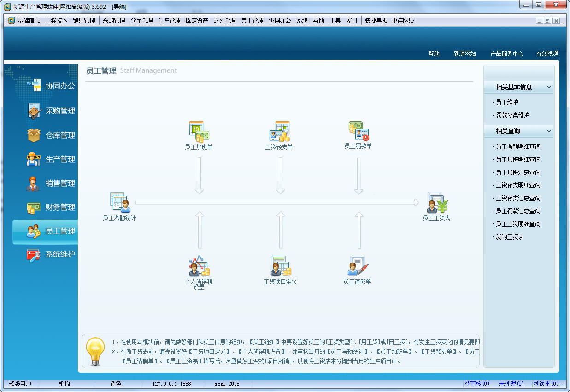Open the 员工请假单 leave request icon

pos(358,266)
